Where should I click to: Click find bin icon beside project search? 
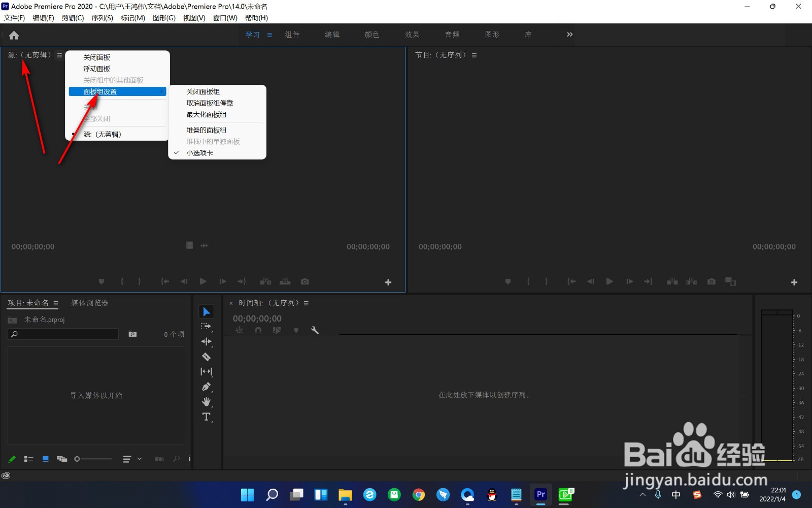tap(132, 334)
